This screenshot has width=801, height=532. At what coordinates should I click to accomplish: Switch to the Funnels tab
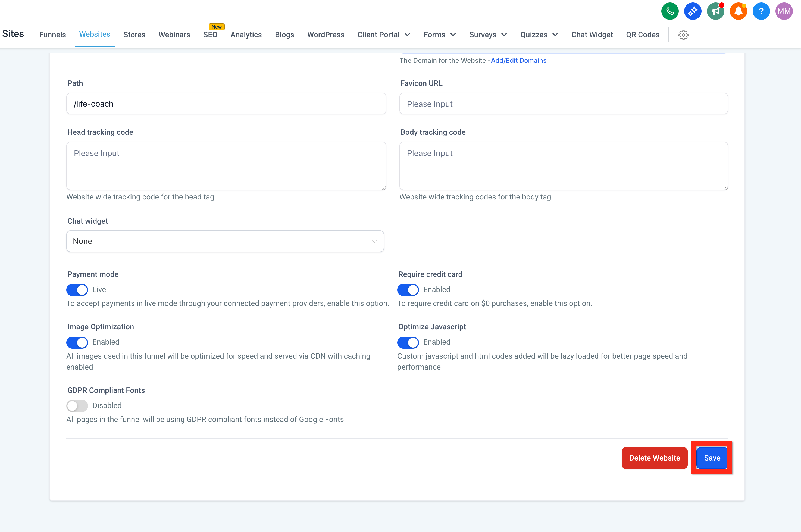(x=52, y=35)
